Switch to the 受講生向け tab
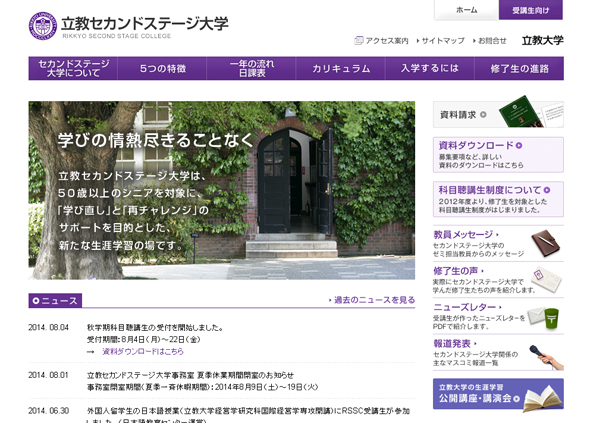 531,10
